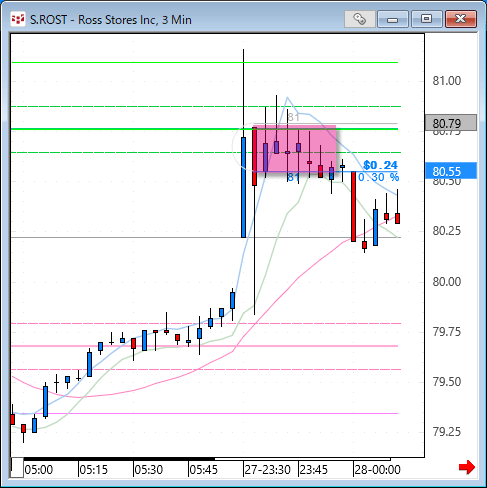Minimize the S.ROST chart window
Viewport: 487px width, 488px height.
393,19
